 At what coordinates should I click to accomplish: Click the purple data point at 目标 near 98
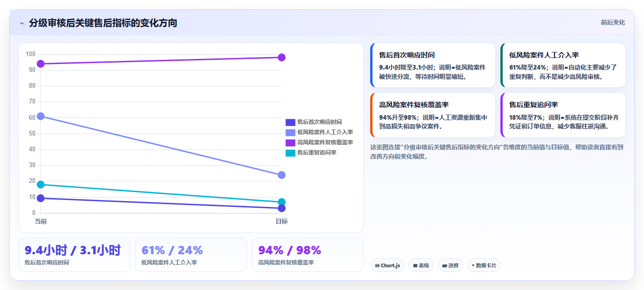(281, 58)
